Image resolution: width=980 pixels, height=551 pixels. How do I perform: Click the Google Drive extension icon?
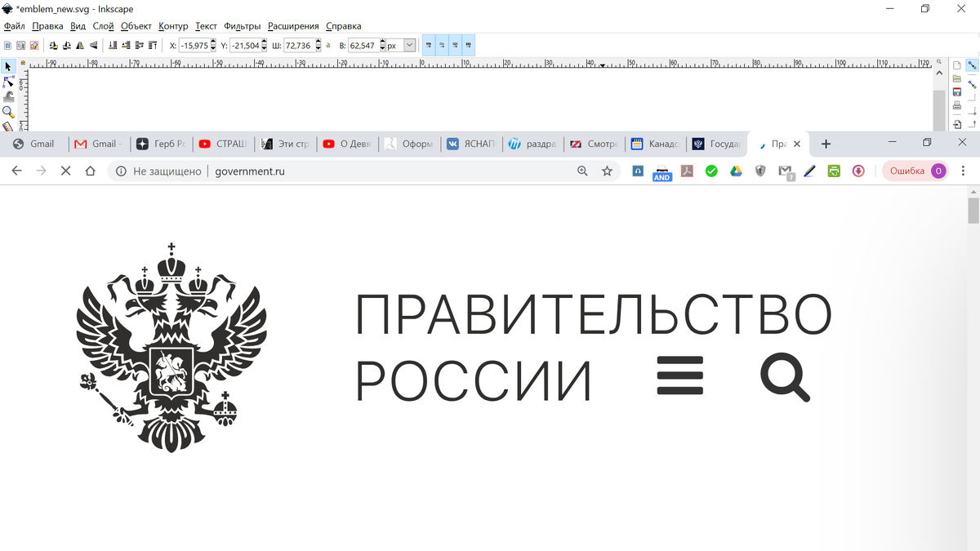(x=736, y=171)
